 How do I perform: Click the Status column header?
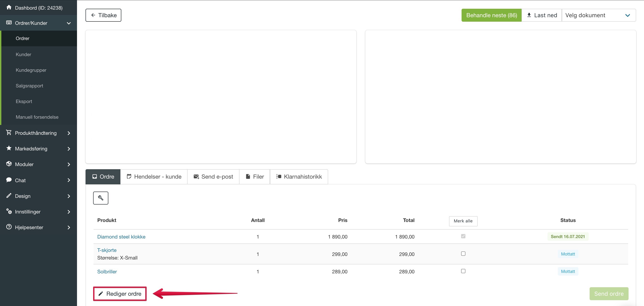point(568,220)
